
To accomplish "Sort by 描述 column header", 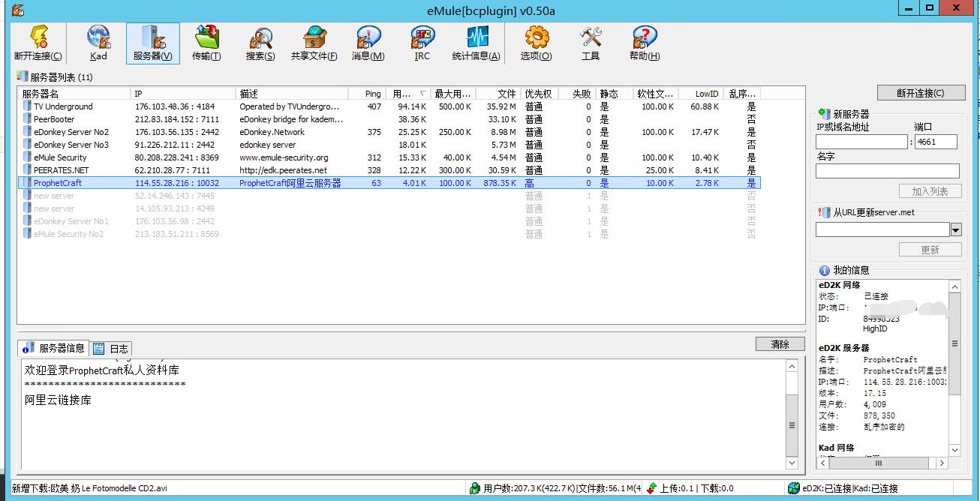I will [x=292, y=94].
